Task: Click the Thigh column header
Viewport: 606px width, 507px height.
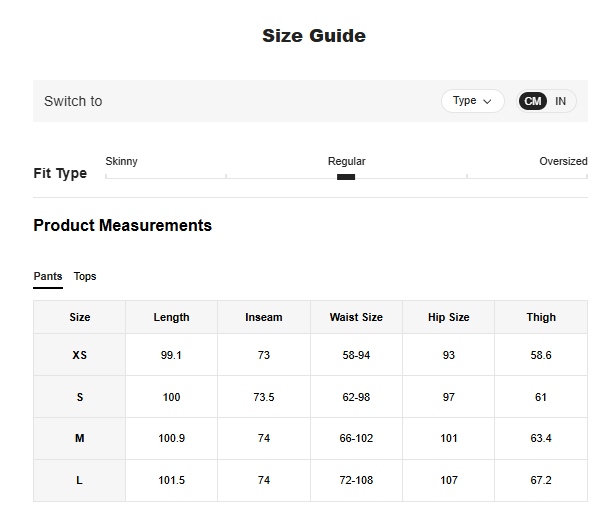Action: [541, 317]
